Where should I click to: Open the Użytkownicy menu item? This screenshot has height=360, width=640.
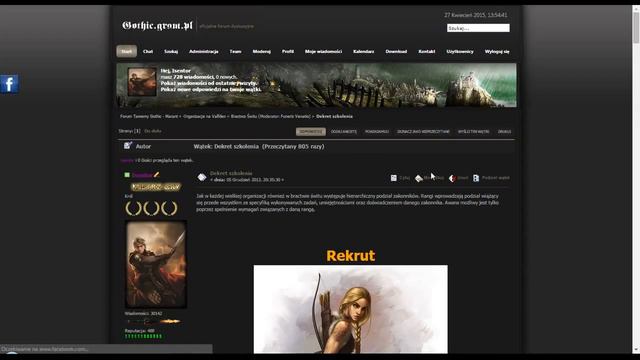tap(460, 51)
